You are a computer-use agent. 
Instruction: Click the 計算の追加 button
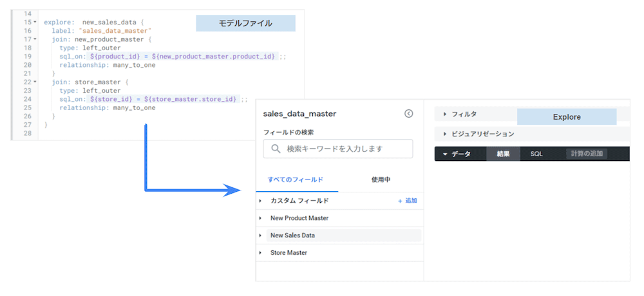(x=587, y=154)
